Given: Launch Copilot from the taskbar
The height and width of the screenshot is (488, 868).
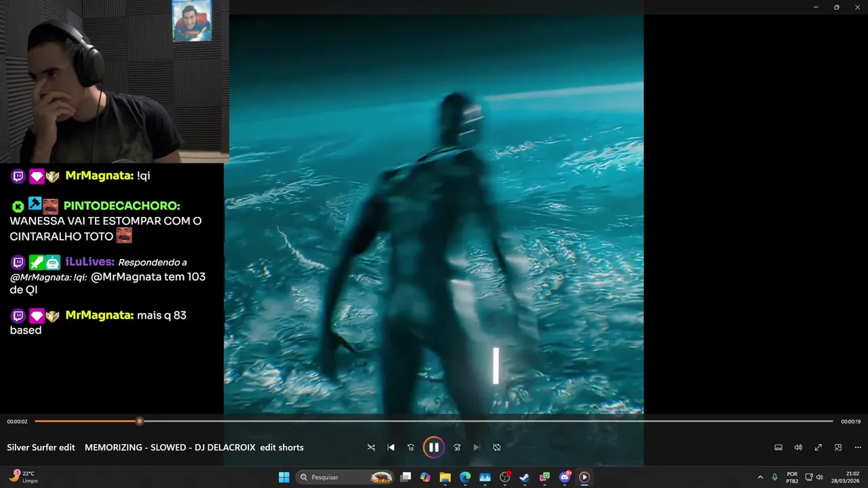Looking at the screenshot, I should pos(425,477).
